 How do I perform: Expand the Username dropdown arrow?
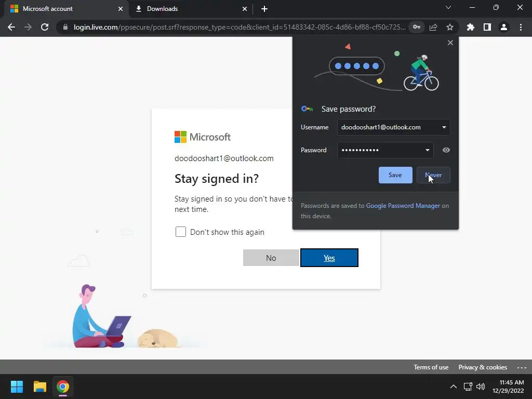pyautogui.click(x=444, y=127)
